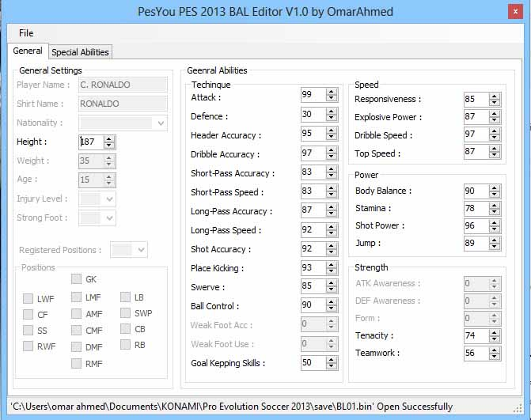The height and width of the screenshot is (420, 531).
Task: Increase the Attack value
Action: [332, 92]
